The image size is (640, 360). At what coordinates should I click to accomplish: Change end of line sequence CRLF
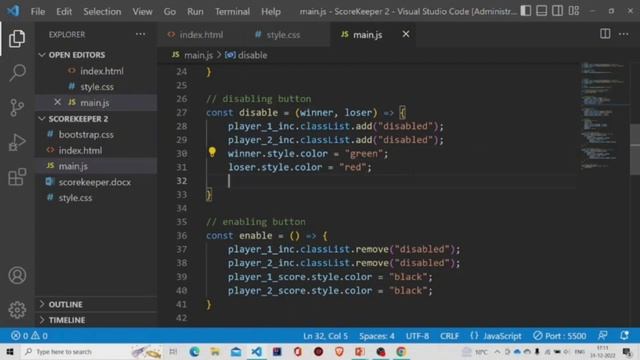[449, 336]
